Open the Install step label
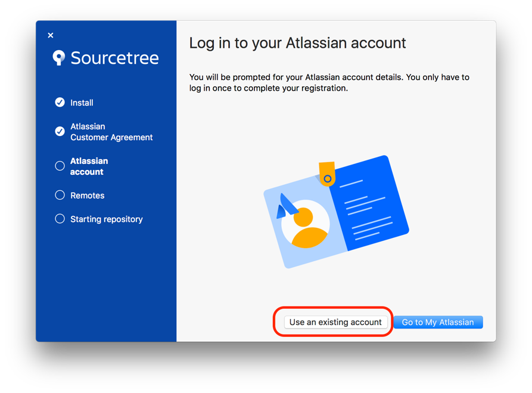This screenshot has height=393, width=532. point(82,103)
